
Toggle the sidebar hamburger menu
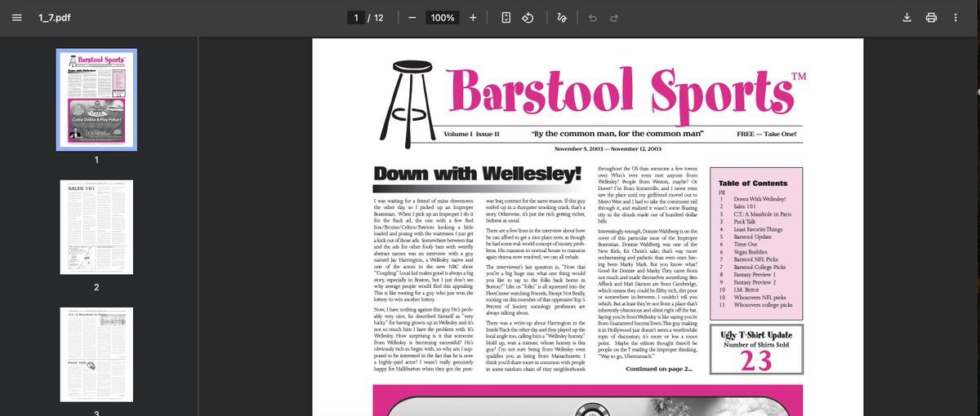tap(17, 18)
